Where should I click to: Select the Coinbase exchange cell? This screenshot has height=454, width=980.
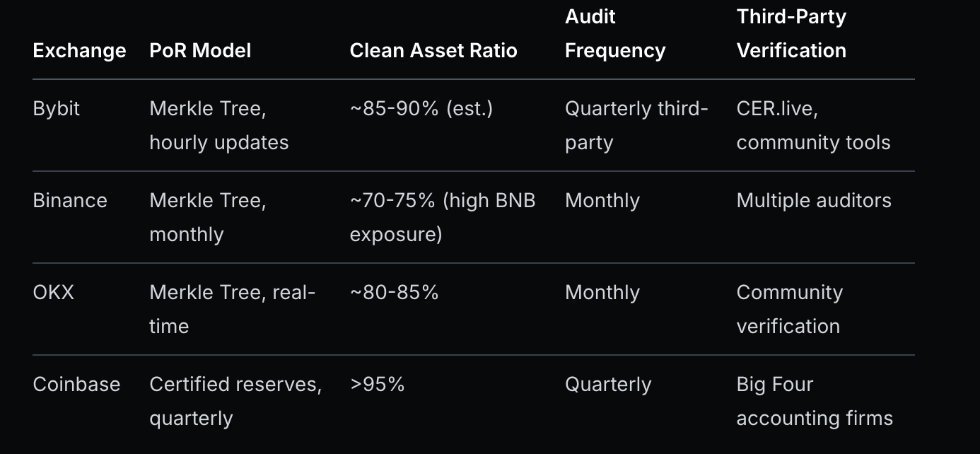coord(76,385)
